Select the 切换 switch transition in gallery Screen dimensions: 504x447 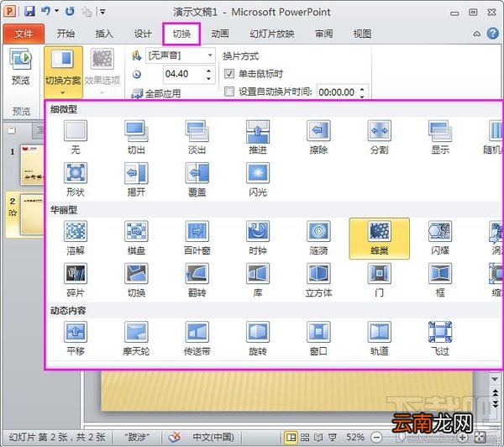[x=136, y=281]
